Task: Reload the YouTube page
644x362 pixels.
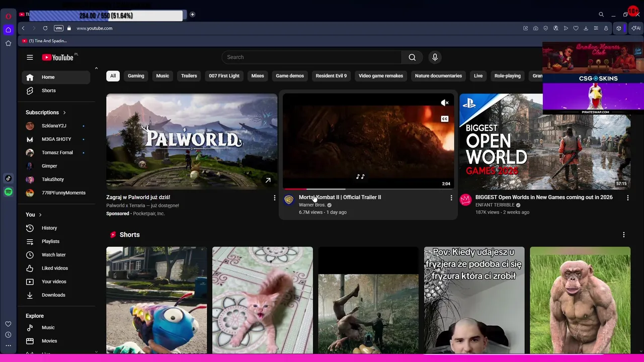Action: [x=45, y=28]
